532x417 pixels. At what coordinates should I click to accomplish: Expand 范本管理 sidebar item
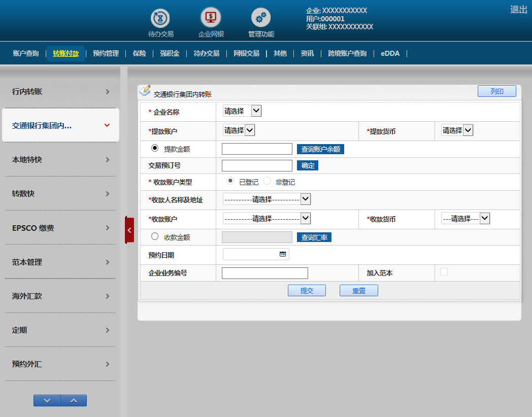[x=60, y=262]
